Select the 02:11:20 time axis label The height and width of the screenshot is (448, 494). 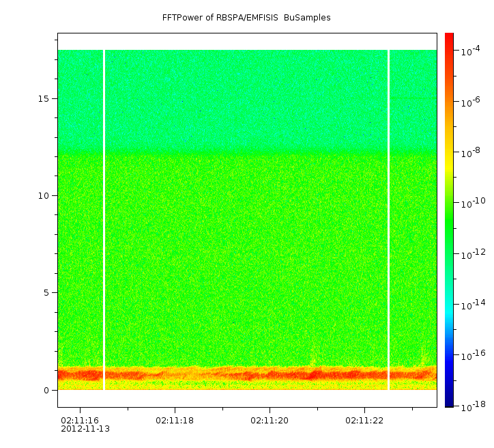pos(270,420)
